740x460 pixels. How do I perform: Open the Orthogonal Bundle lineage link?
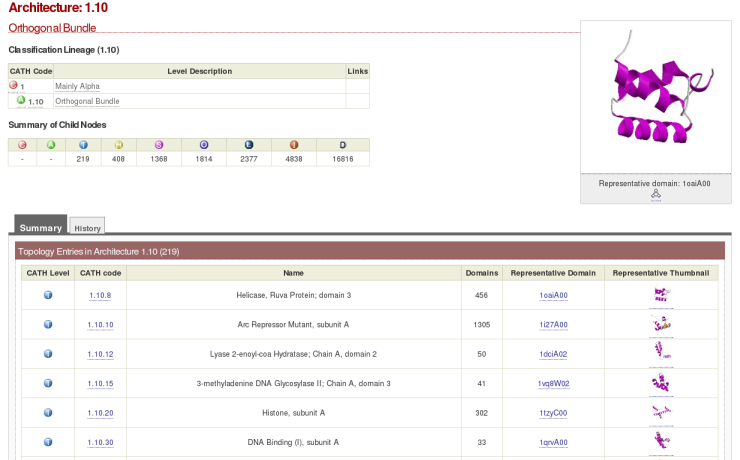(x=87, y=101)
